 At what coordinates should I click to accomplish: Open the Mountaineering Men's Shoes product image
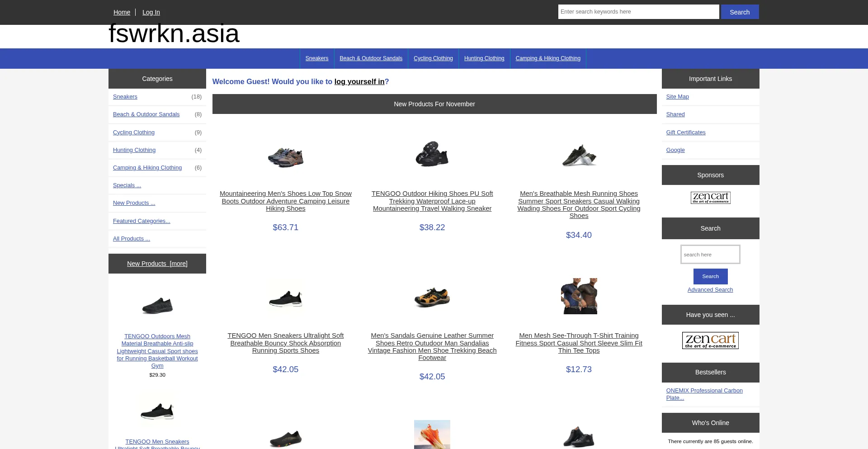(286, 157)
